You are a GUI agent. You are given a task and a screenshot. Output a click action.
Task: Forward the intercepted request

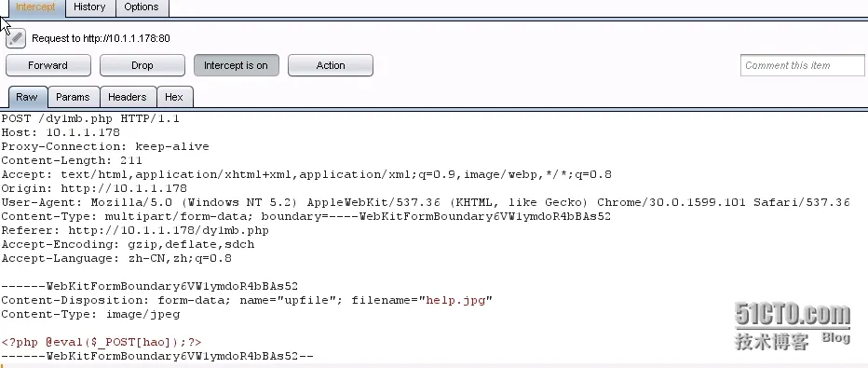48,65
